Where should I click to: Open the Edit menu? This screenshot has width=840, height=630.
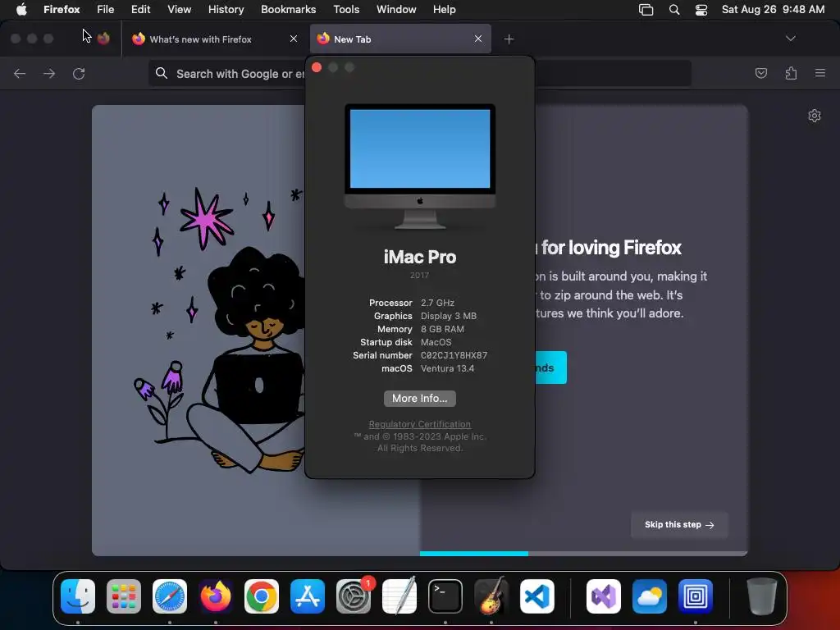[141, 10]
